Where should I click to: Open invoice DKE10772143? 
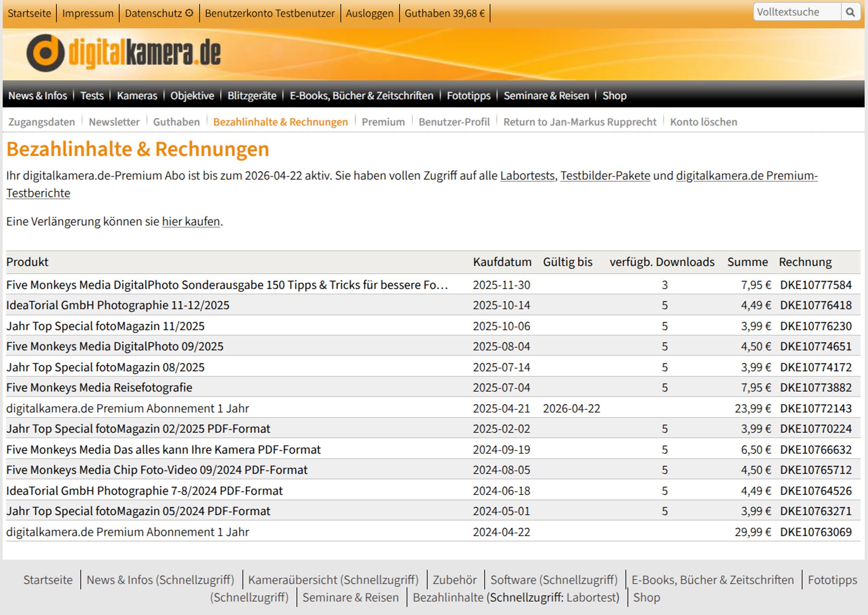[816, 409]
